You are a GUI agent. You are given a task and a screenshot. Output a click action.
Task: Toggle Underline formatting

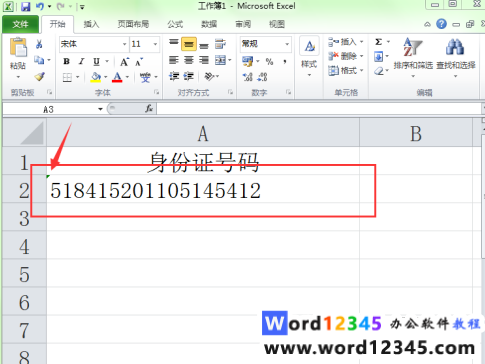coord(96,61)
